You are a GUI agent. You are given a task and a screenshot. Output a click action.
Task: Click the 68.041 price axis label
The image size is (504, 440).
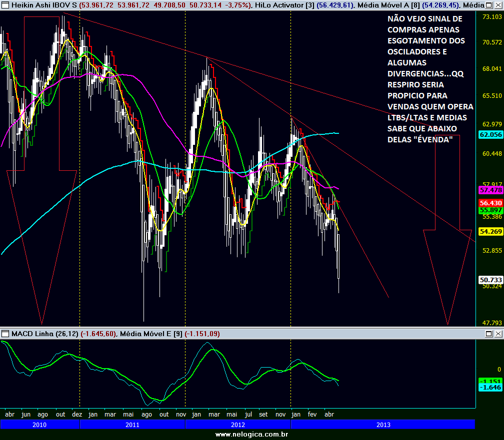492,69
